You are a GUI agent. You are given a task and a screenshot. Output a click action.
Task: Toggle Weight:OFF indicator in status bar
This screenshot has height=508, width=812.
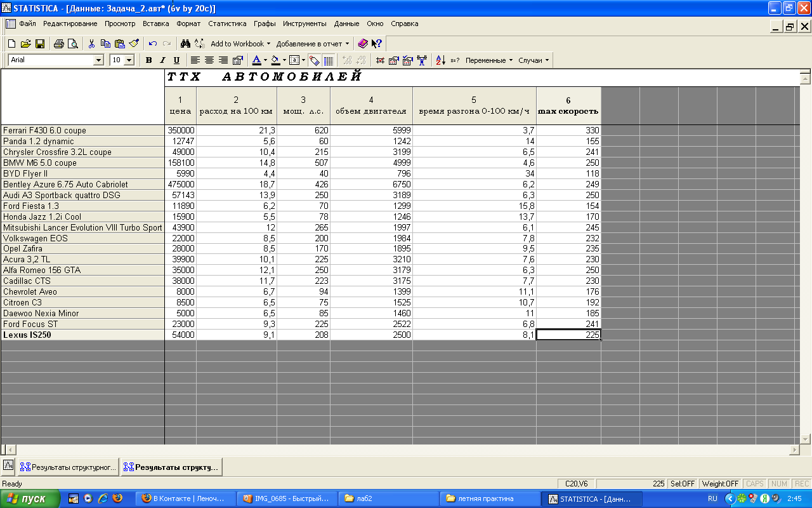pyautogui.click(x=721, y=484)
